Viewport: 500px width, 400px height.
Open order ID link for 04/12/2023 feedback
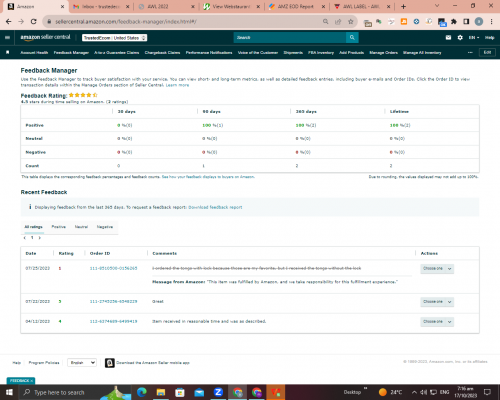(x=113, y=321)
